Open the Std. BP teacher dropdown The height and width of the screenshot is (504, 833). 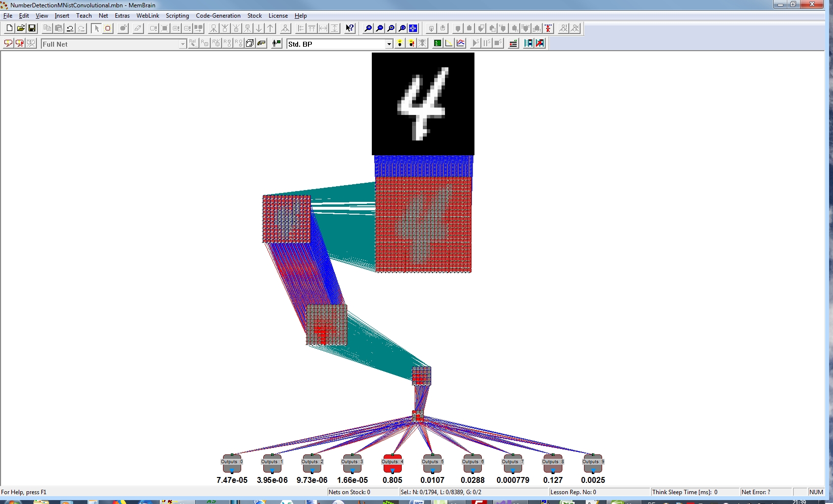[x=389, y=44]
